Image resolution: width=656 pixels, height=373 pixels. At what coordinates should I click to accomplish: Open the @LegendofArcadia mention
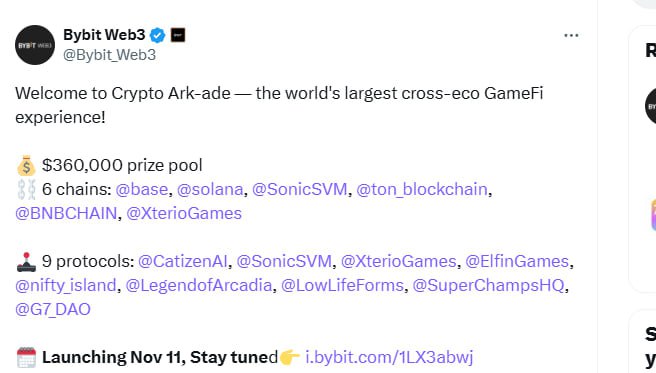pos(199,286)
